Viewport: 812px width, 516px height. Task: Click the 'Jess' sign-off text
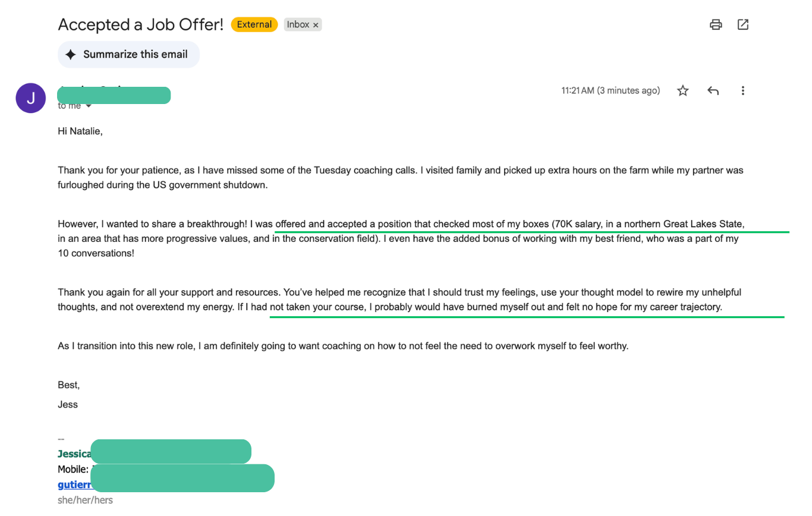68,404
